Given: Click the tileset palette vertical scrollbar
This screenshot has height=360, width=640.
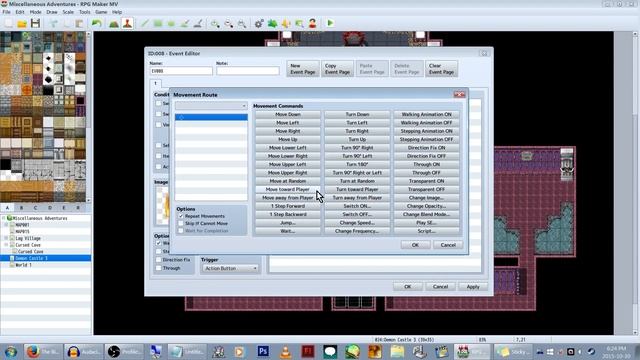Looking at the screenshot, I should 89,118.
